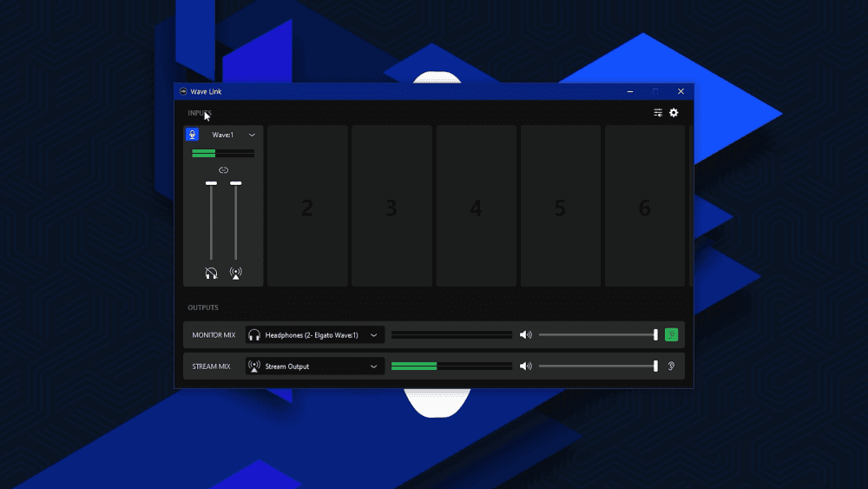The width and height of the screenshot is (868, 489).
Task: Click the broadcast icon in Stream Output dropdown
Action: point(254,366)
